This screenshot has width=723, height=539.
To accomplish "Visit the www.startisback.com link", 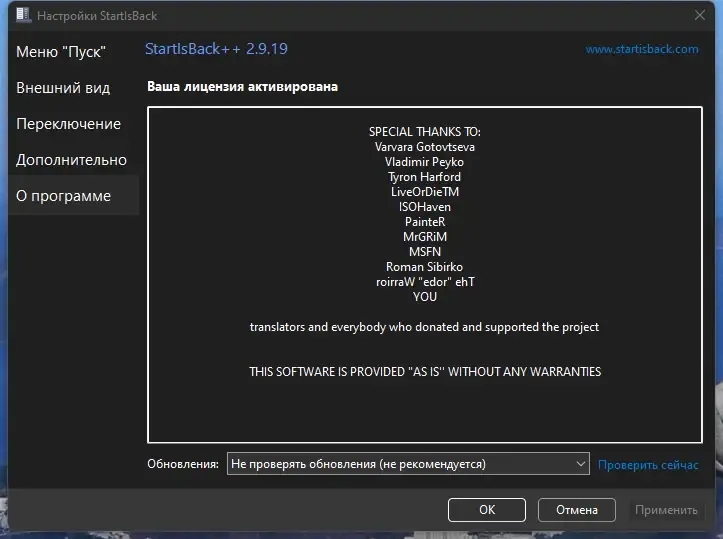I will pyautogui.click(x=642, y=49).
